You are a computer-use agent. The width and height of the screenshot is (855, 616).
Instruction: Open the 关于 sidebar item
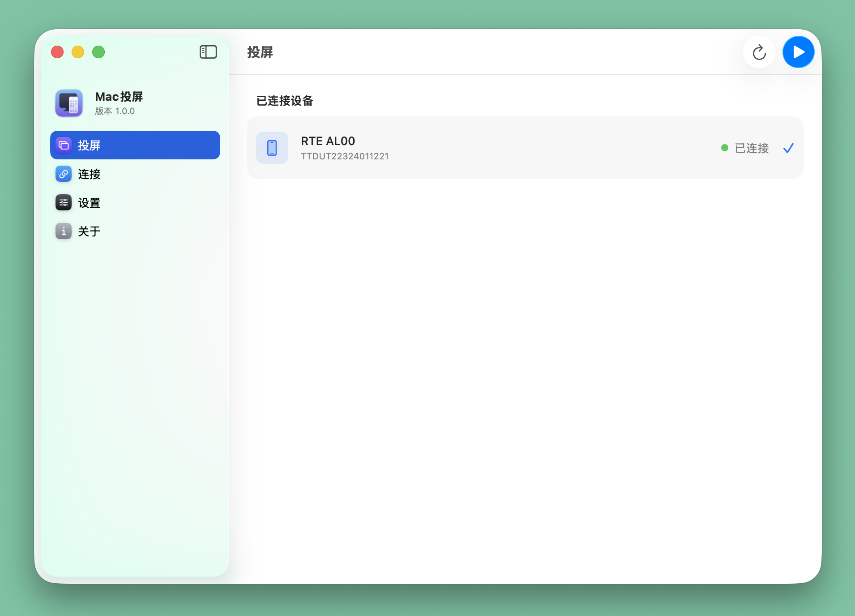coord(135,231)
